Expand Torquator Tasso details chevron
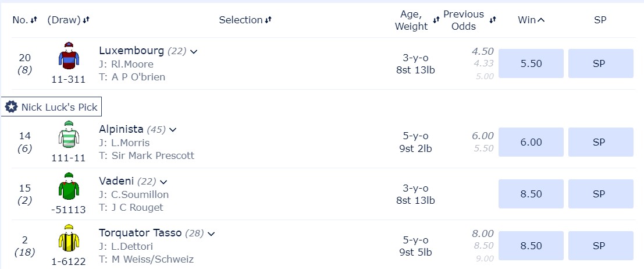Viewport: 644px width, 269px height. pos(211,234)
